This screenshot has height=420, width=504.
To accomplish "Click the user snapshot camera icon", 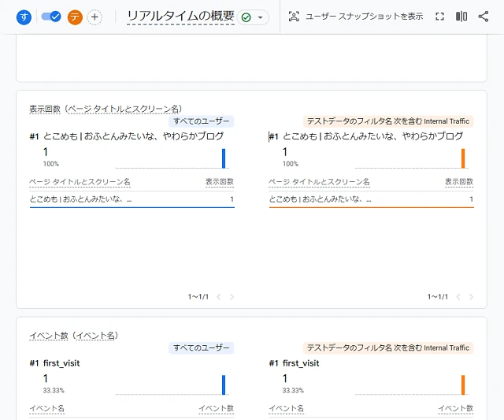I will (294, 17).
